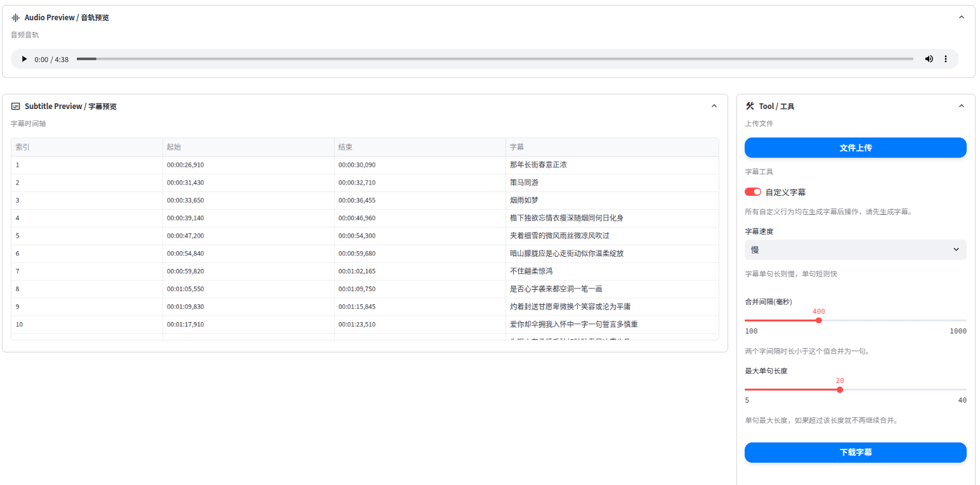This screenshot has height=485, width=980.
Task: Click the 最大单句长度 slider handle
Action: tap(840, 390)
